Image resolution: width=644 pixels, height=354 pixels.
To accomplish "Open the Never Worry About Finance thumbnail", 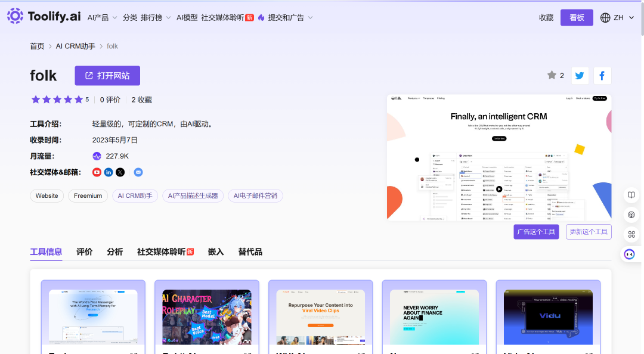I will [434, 317].
